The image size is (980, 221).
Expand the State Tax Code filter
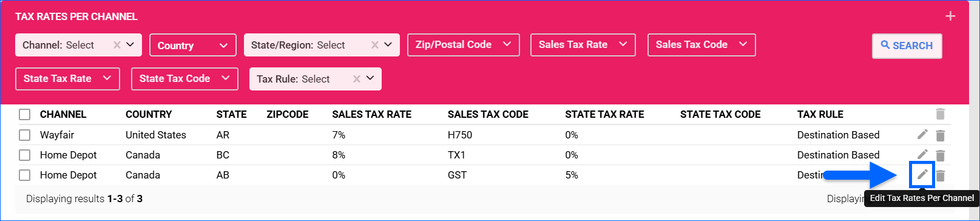coord(184,79)
